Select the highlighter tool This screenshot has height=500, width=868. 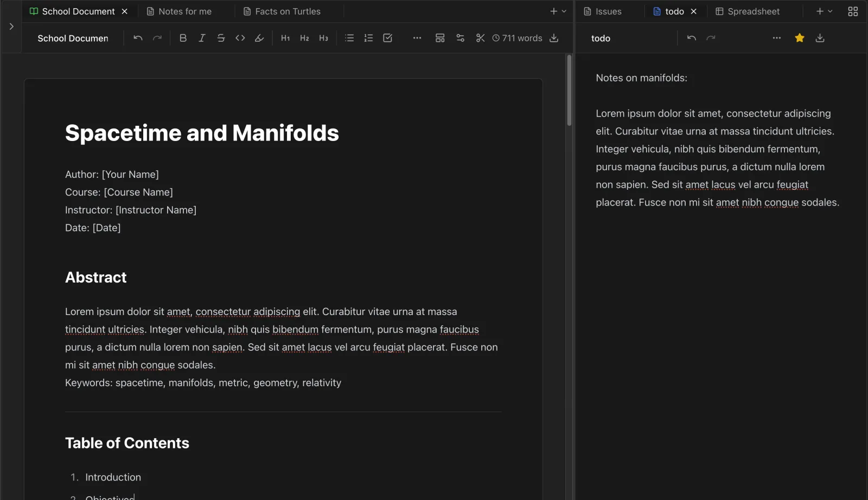pyautogui.click(x=259, y=38)
